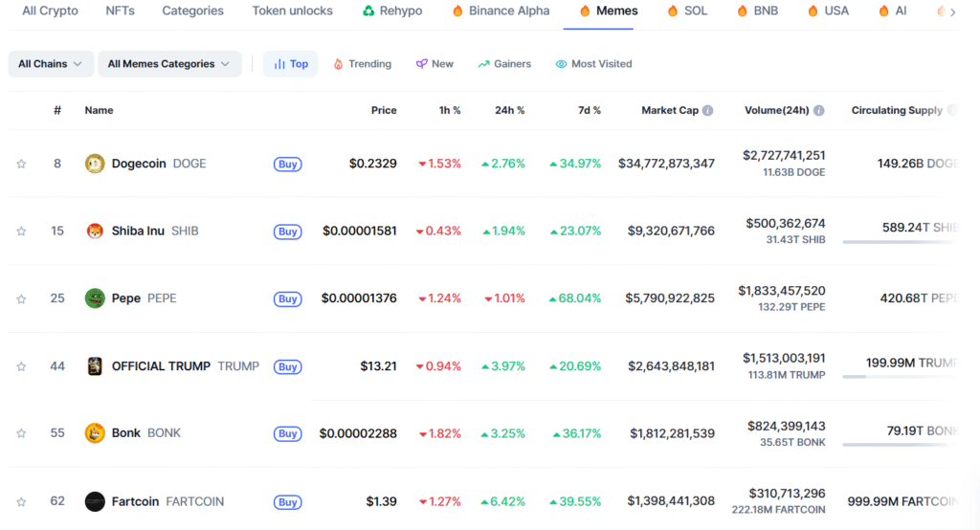
Task: Go to the Categories tab
Action: point(192,11)
